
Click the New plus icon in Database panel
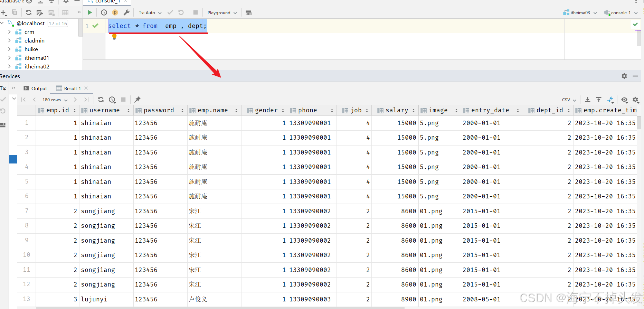(3, 13)
